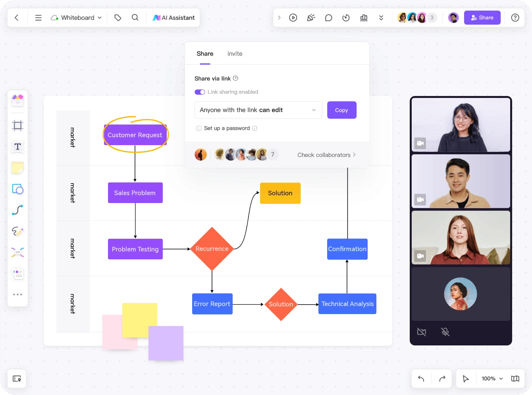The image size is (532, 395).
Task: Open the minimap map icon
Action: [515, 378]
